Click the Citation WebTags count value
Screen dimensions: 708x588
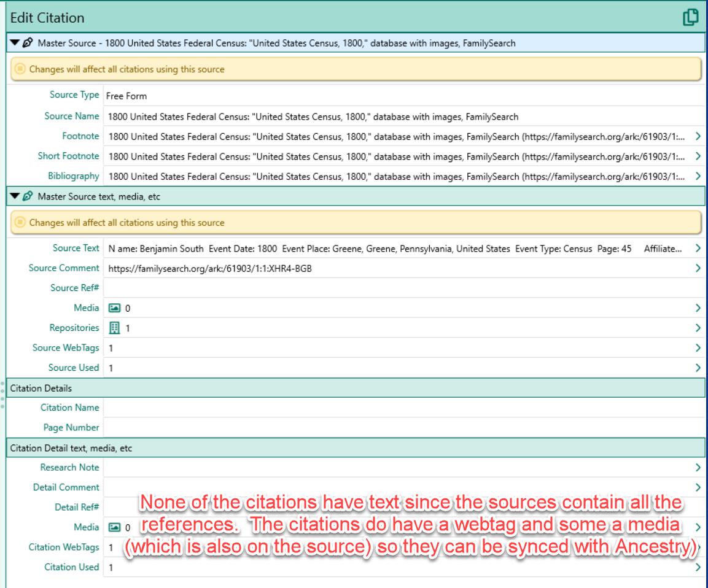111,547
